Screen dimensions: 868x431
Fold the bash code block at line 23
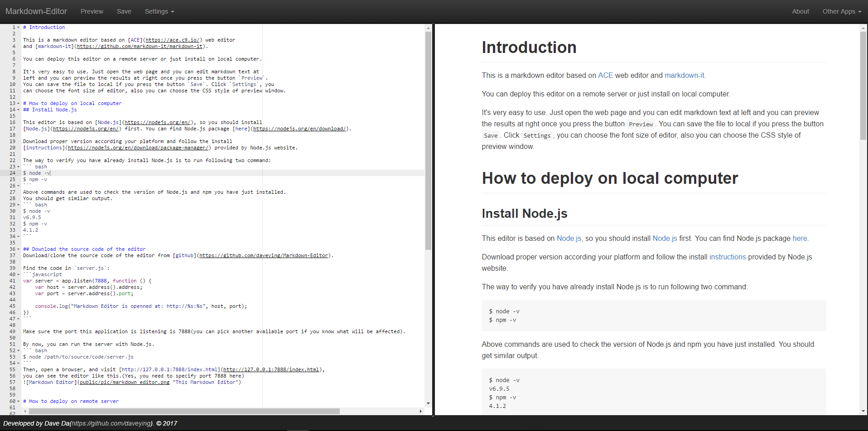pos(19,167)
